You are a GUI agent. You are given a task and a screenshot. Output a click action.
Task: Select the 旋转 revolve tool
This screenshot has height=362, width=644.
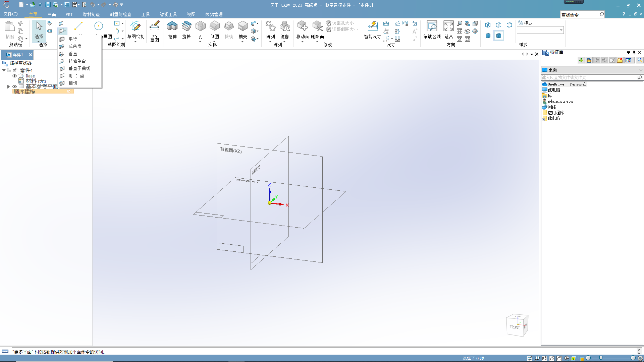[186, 30]
